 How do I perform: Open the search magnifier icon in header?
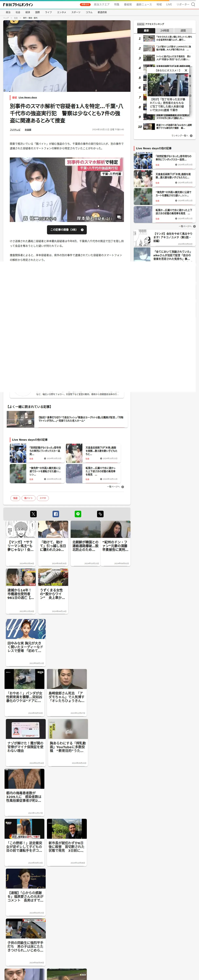[x=193, y=5]
